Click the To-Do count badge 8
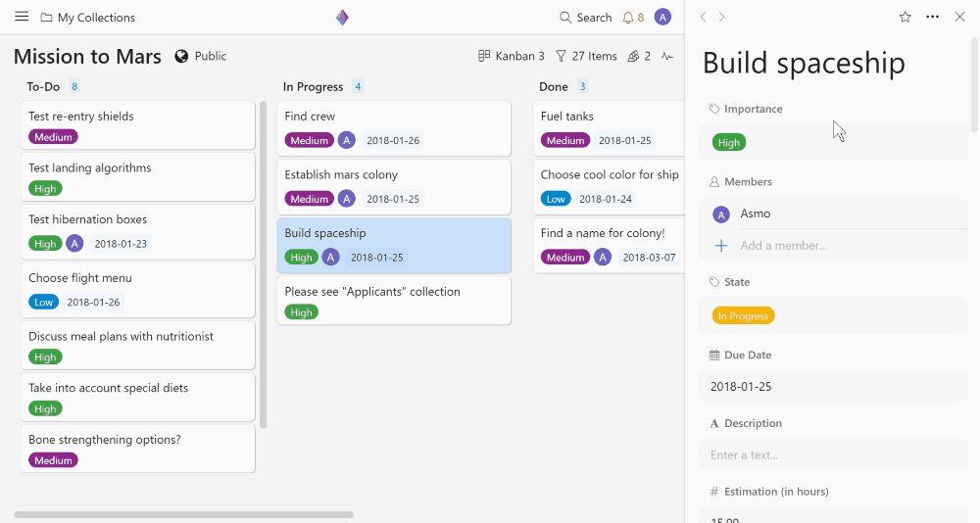 74,87
